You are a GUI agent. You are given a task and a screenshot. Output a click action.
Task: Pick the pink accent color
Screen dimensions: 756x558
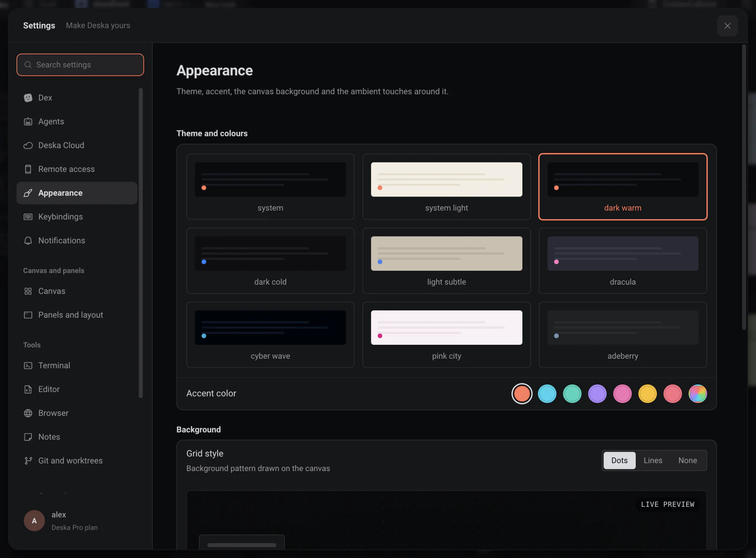tap(623, 394)
